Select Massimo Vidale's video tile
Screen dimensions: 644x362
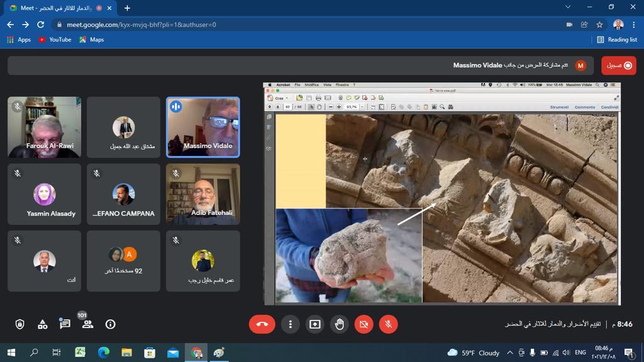coord(203,127)
